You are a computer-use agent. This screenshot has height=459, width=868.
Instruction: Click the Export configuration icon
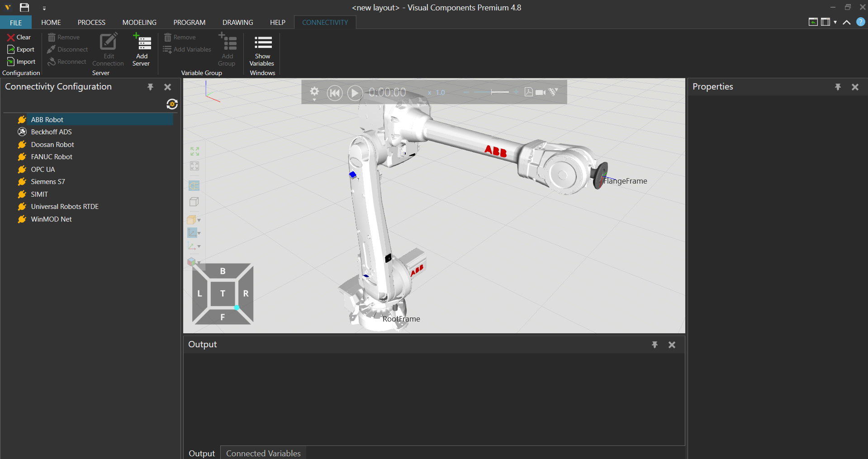coord(11,49)
